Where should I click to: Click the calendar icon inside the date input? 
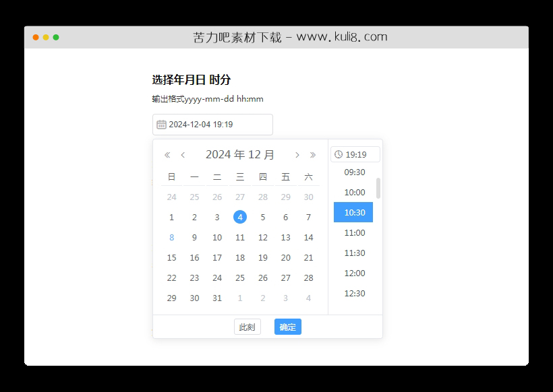coord(162,125)
